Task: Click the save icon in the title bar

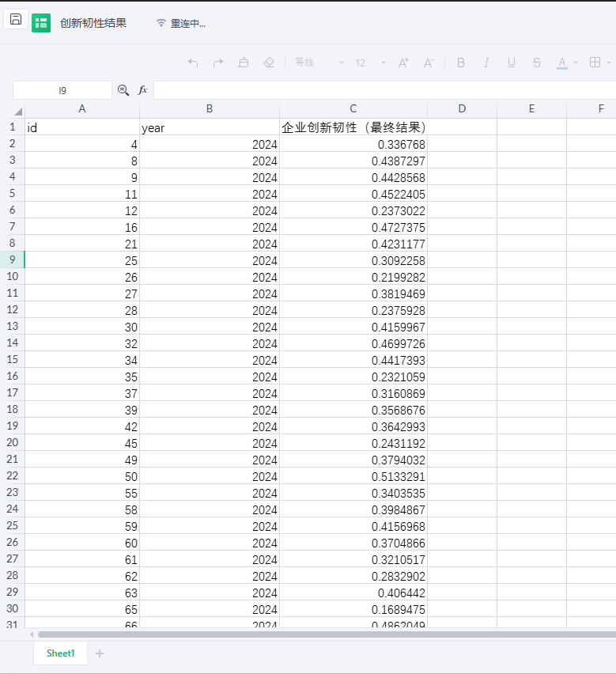Action: coord(16,19)
